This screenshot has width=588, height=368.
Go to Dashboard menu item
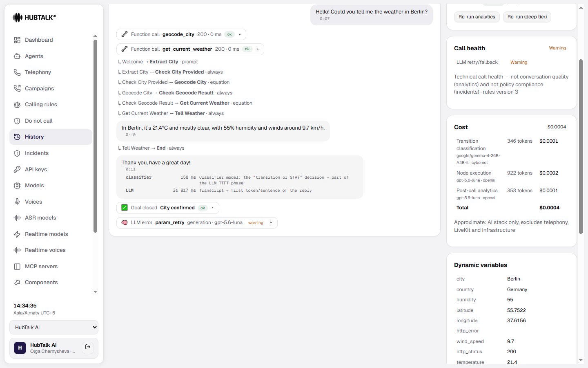[x=51, y=40]
